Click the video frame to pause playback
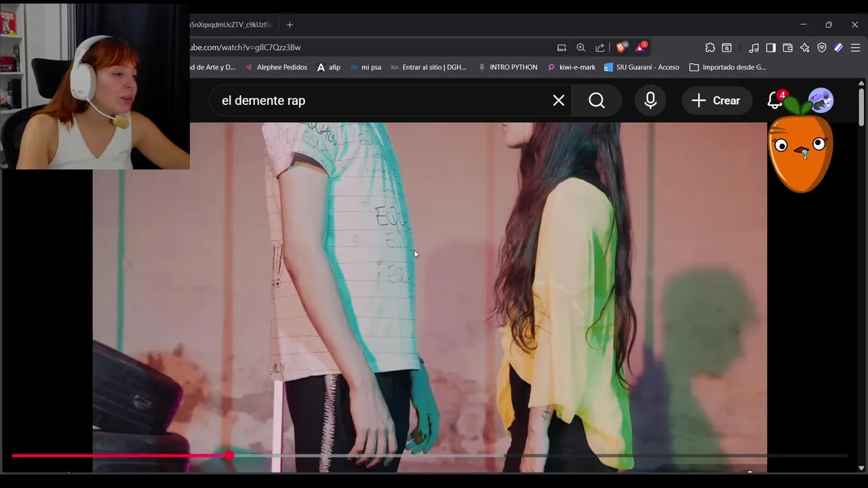Screen dimensions: 868x488 [430, 297]
